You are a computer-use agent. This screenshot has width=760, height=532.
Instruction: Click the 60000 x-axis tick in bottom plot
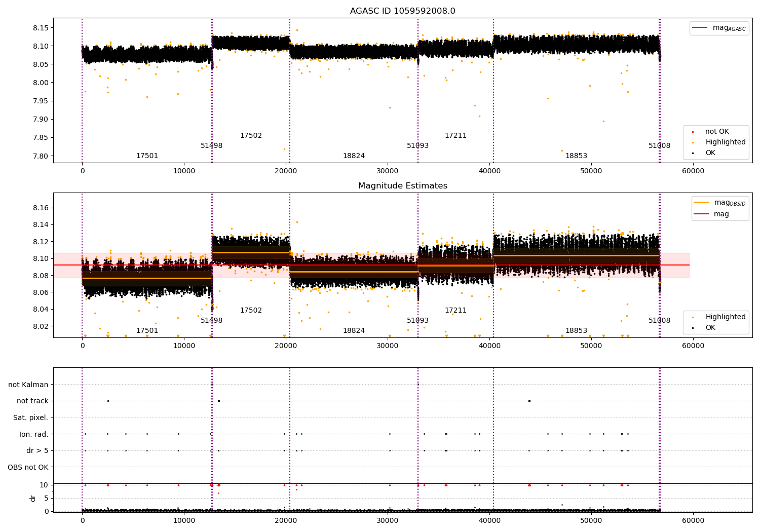[693, 520]
